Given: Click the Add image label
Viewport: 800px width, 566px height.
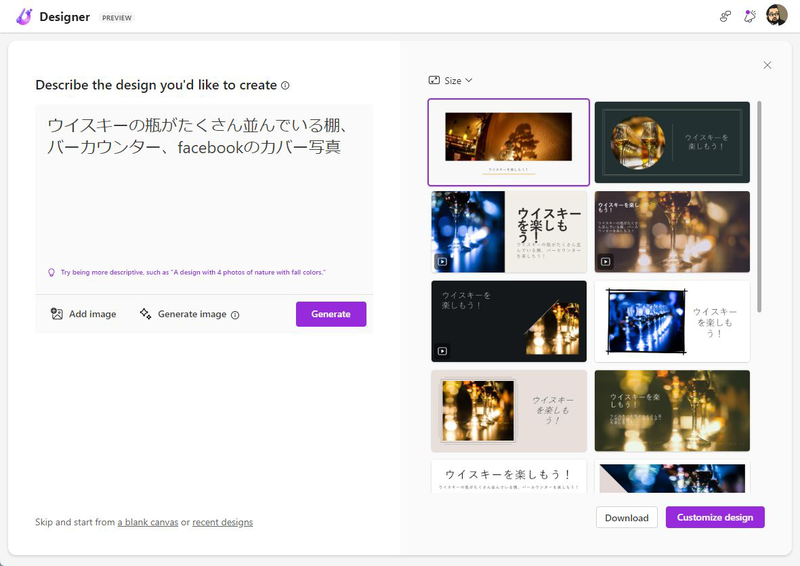Looking at the screenshot, I should (92, 314).
